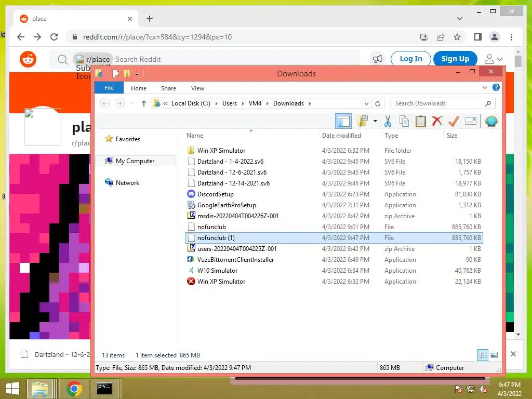Viewport: 532px width, 399px height.
Task: Click Chrome's back navigation arrow
Action: tap(21, 37)
